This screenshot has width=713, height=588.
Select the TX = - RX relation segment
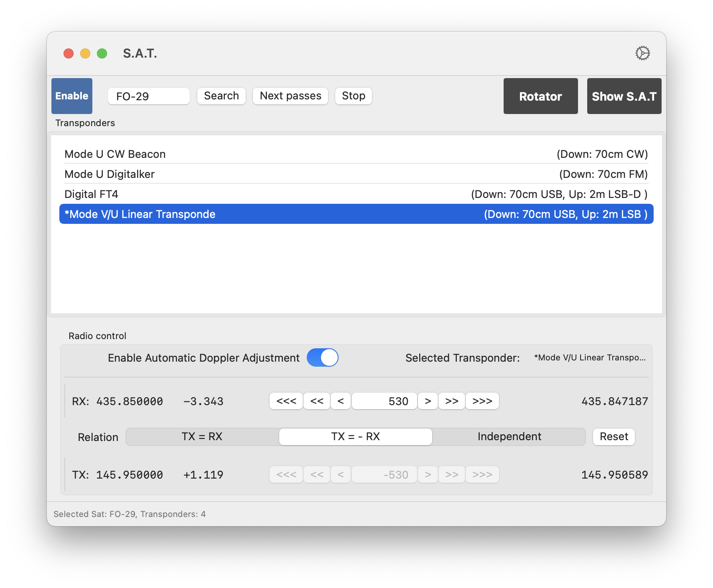(x=356, y=436)
